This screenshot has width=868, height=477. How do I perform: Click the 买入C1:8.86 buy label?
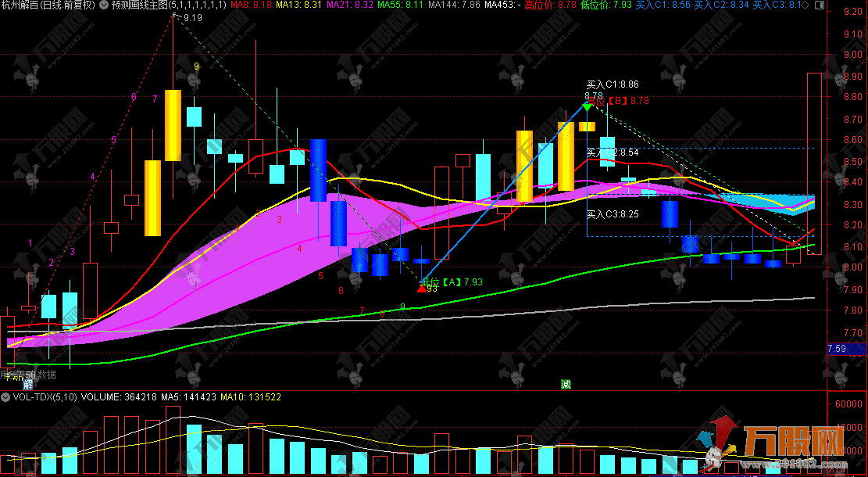pyautogui.click(x=613, y=84)
